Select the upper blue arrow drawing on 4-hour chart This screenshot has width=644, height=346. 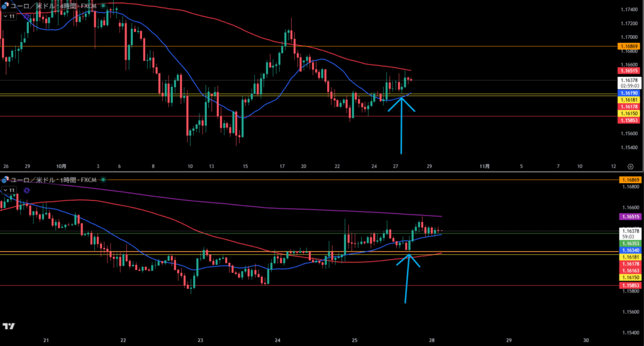(x=401, y=126)
